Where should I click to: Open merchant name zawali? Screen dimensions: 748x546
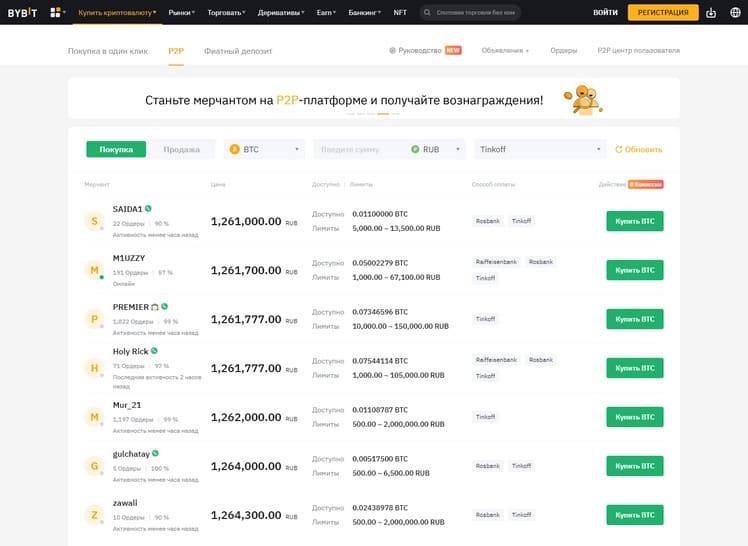(x=125, y=503)
